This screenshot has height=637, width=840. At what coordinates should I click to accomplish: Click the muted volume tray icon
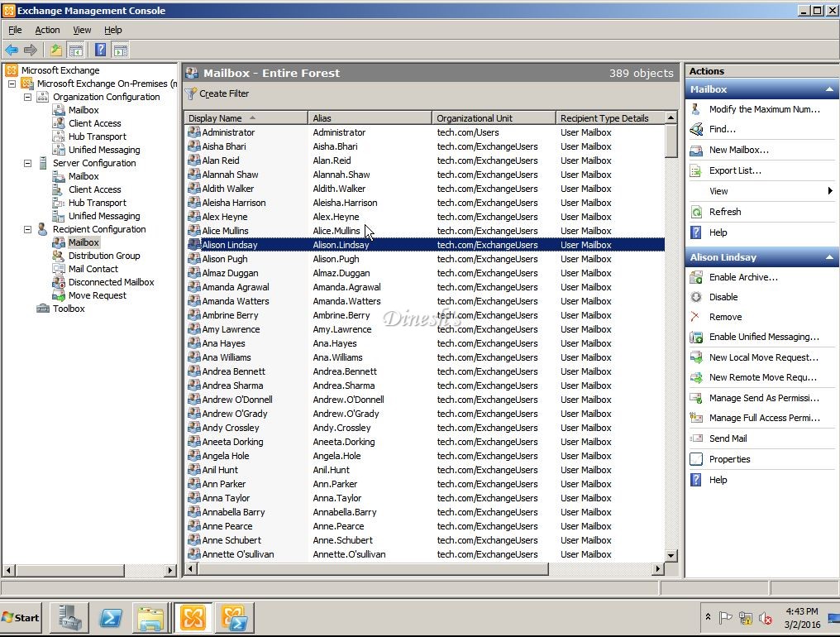766,618
